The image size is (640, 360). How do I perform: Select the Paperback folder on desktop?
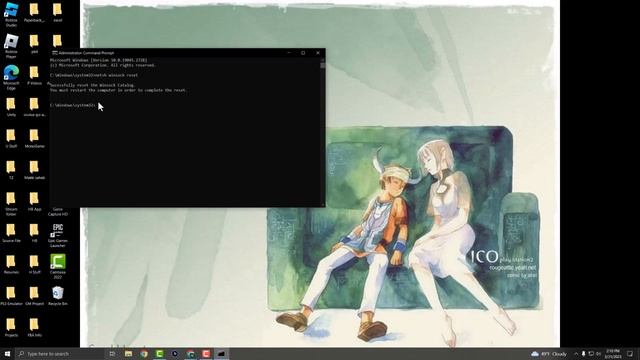[x=34, y=13]
